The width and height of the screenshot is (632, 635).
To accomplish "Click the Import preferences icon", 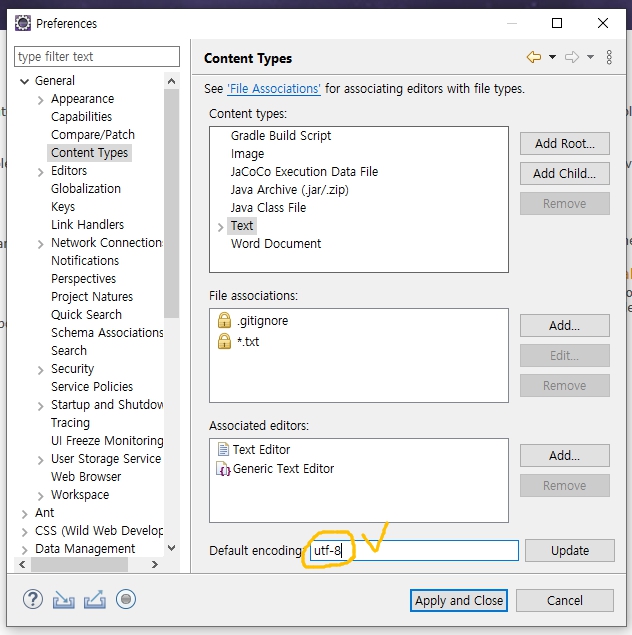I will pos(64,600).
